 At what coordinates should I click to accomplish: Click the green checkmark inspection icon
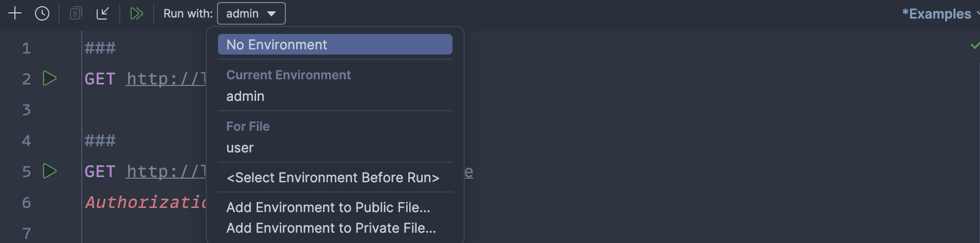[x=974, y=46]
